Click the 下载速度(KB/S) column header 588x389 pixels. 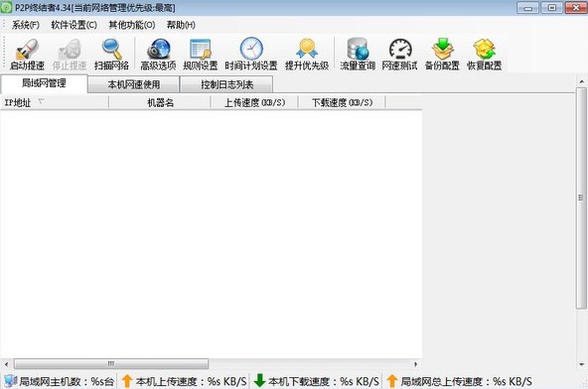coord(342,102)
